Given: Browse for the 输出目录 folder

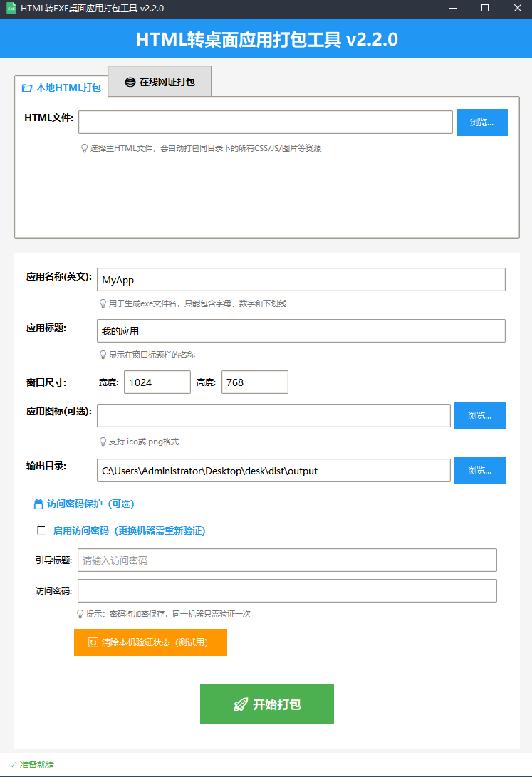Looking at the screenshot, I should pos(479,471).
